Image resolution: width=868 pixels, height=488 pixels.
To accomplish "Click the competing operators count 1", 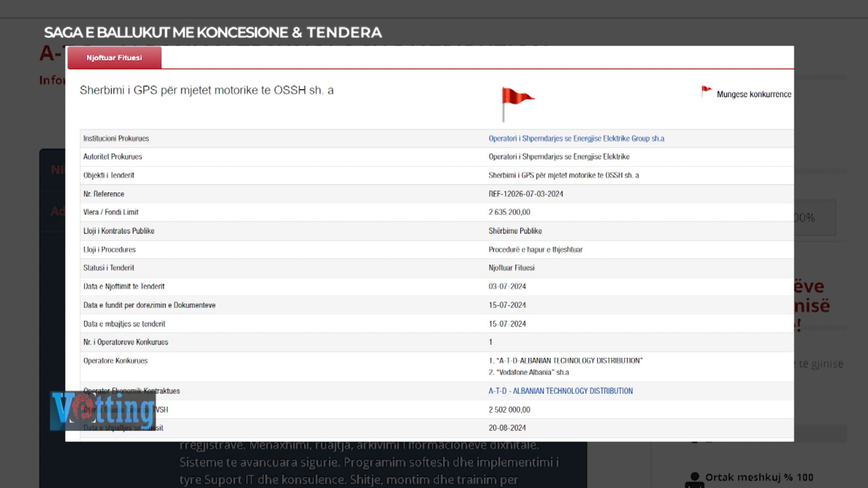I will [490, 342].
